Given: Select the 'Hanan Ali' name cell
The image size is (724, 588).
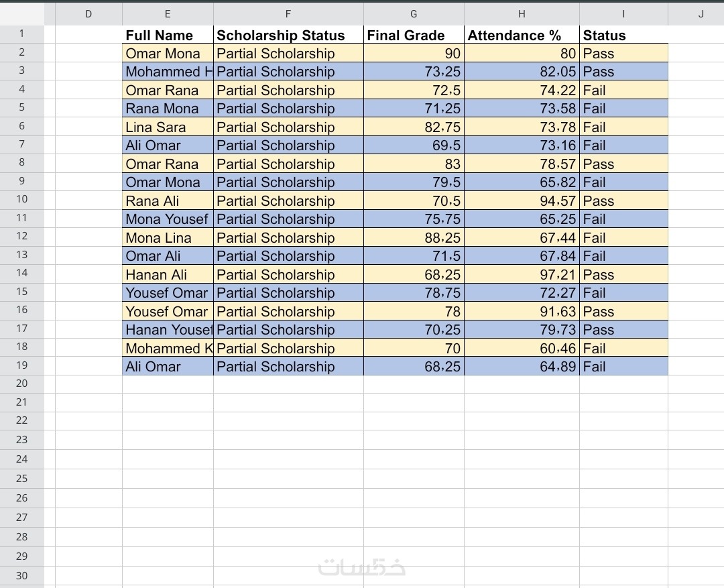Looking at the screenshot, I should point(168,275).
